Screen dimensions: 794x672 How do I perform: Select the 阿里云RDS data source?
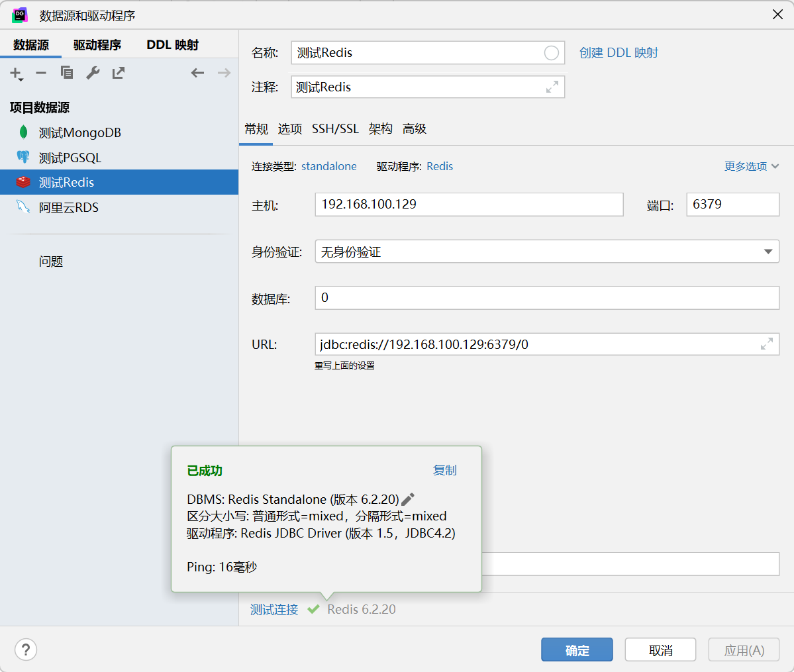[119, 207]
